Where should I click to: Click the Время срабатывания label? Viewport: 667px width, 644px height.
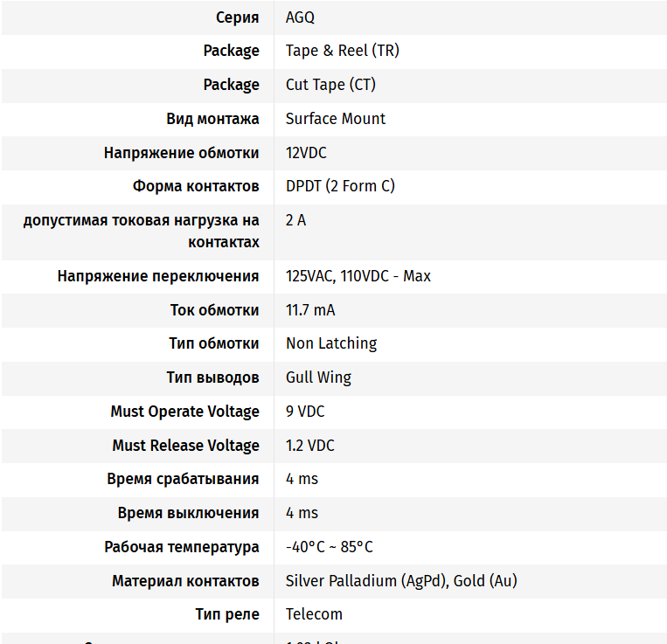[x=183, y=479]
